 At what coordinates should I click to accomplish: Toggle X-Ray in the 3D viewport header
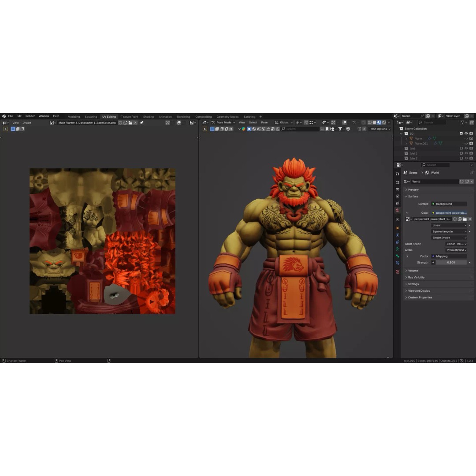(363, 123)
